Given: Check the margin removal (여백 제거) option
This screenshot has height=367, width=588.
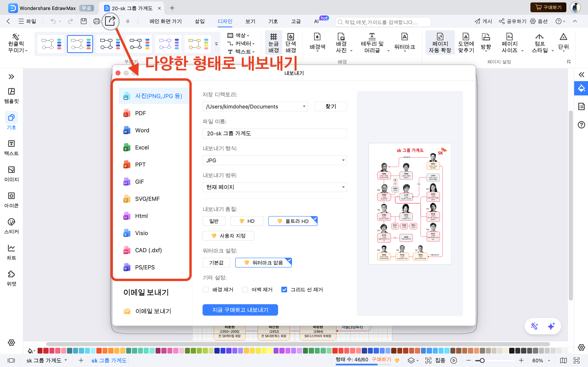Looking at the screenshot, I should coord(245,289).
